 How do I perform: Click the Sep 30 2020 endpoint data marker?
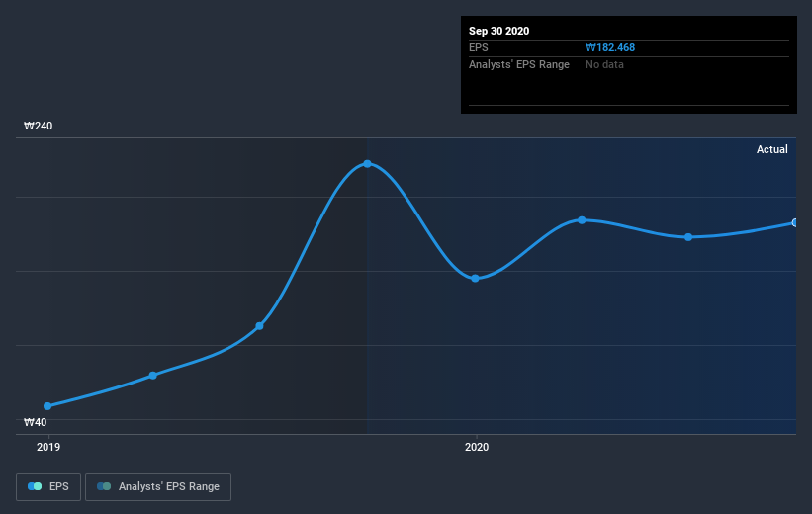point(794,222)
